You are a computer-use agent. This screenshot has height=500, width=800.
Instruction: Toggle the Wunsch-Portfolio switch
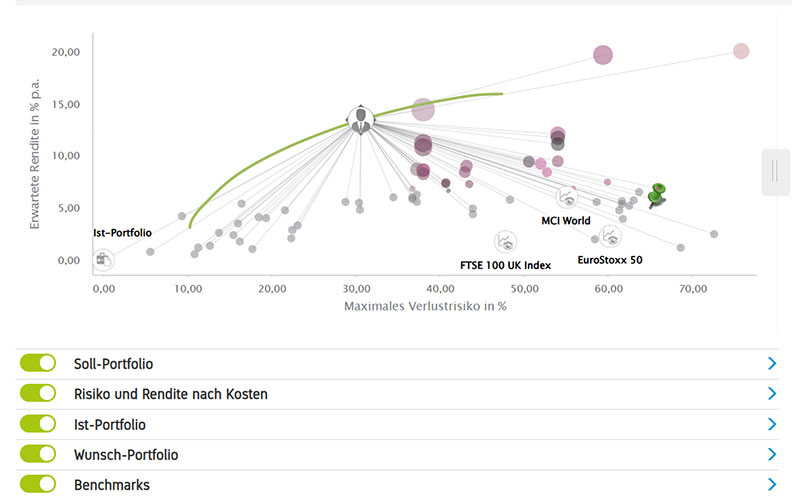(x=38, y=454)
